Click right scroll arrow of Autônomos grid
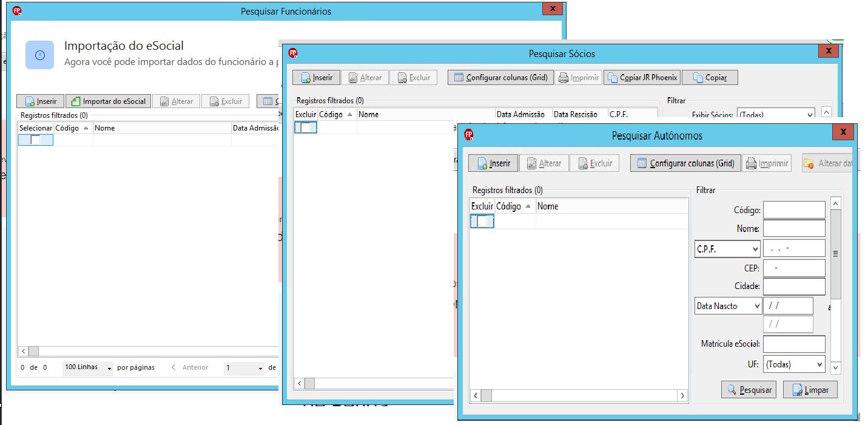The height and width of the screenshot is (425, 868). tap(683, 395)
